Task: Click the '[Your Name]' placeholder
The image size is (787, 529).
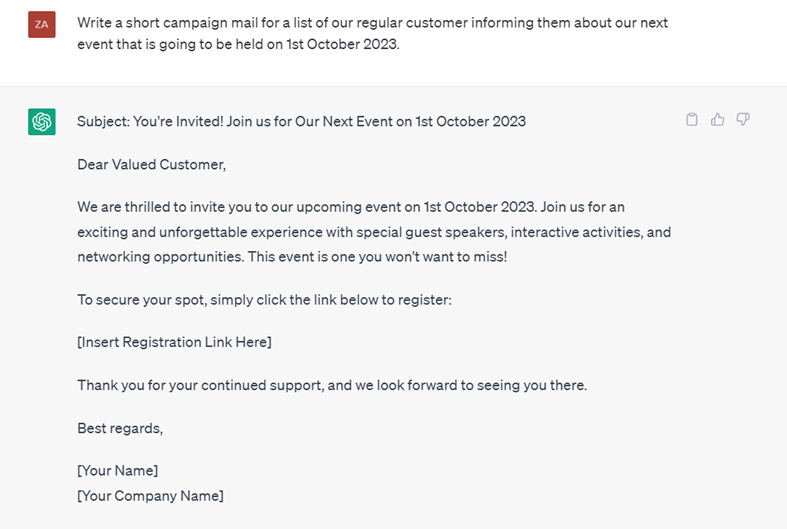Action: click(x=118, y=470)
